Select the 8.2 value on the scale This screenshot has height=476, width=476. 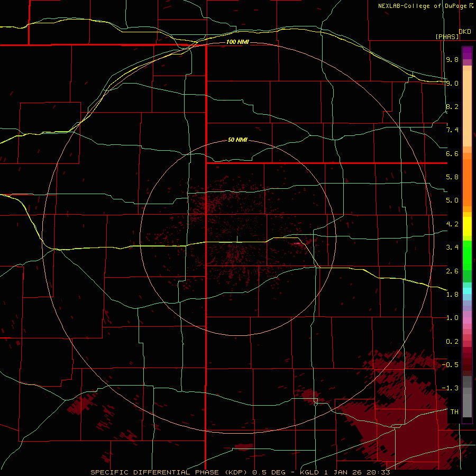[452, 106]
